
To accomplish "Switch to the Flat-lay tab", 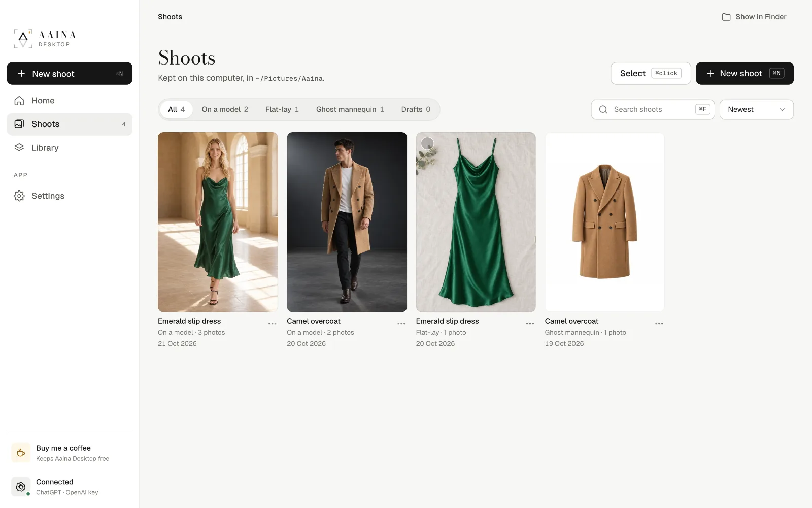I will (x=282, y=109).
